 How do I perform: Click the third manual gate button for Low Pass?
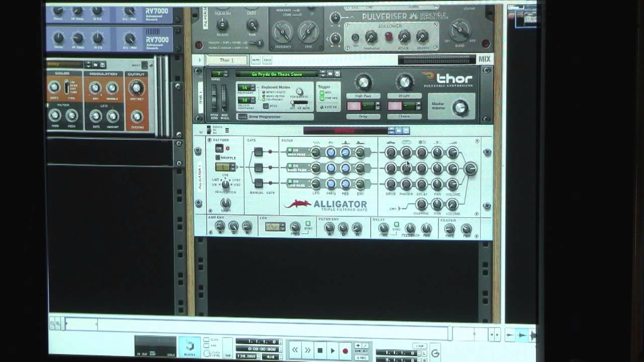(x=258, y=183)
